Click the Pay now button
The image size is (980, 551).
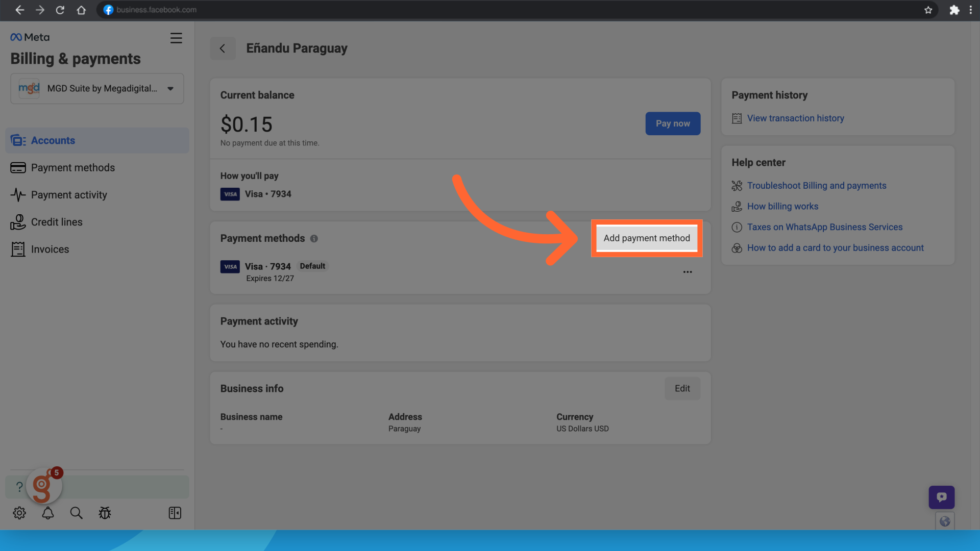pos(672,124)
